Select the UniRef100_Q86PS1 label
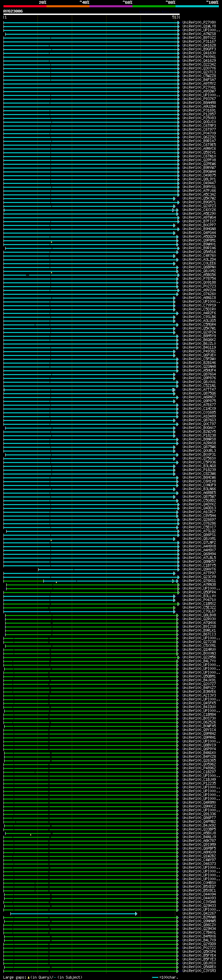Screen dimensions: 222x980 pyautogui.click(x=199, y=535)
